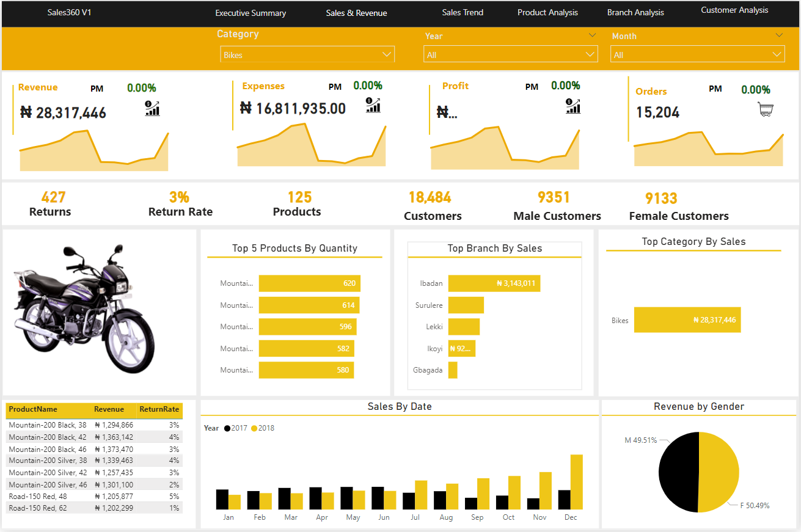Click the Revenue value ₦ 28,317,446
The height and width of the screenshot is (532, 801).
(63, 112)
